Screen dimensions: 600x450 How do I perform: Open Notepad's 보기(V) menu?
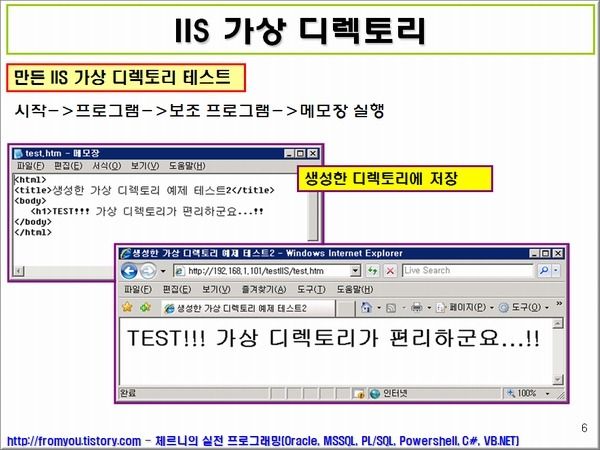(x=145, y=166)
